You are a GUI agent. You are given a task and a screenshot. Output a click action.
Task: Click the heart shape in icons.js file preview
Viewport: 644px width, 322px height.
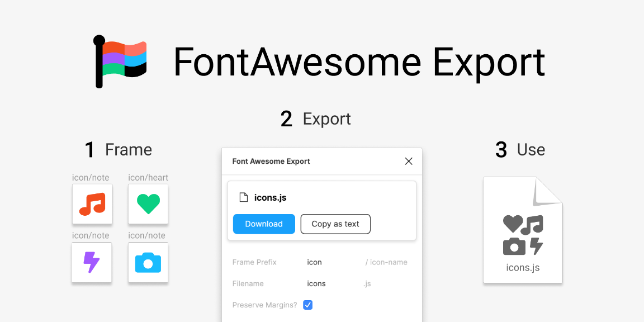(x=512, y=222)
